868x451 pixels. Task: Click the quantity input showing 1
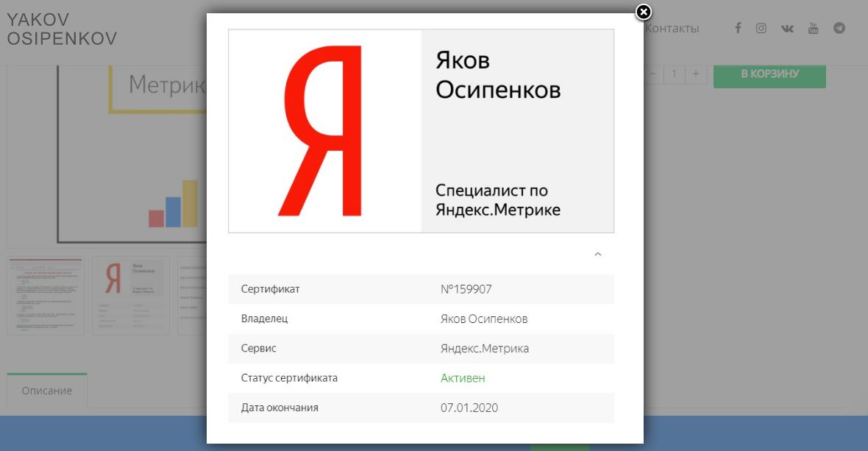point(673,74)
